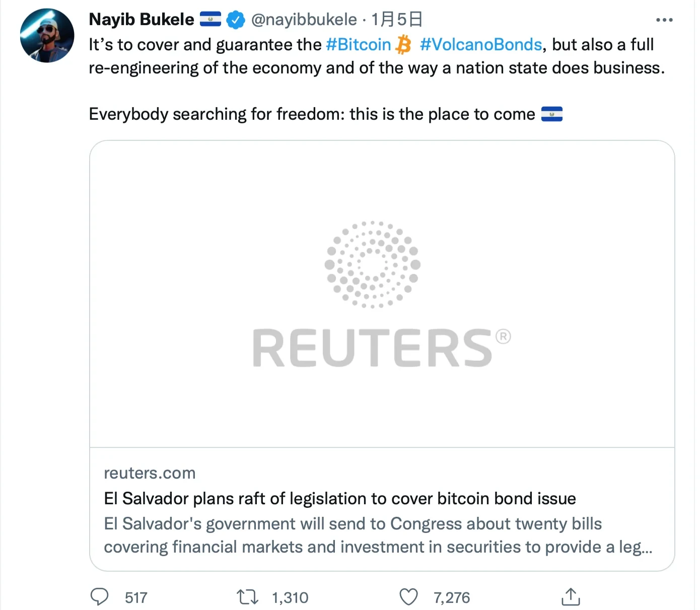Retweet using the arrows icon

coord(247,597)
